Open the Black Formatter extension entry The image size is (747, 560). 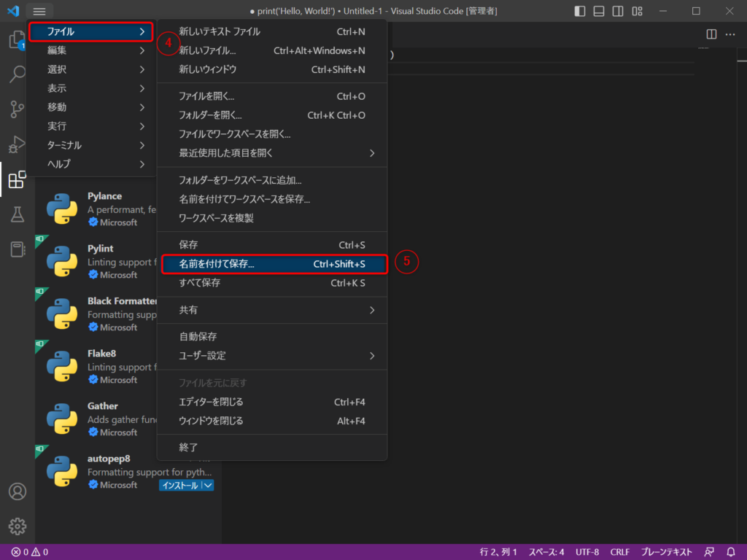tap(96, 314)
